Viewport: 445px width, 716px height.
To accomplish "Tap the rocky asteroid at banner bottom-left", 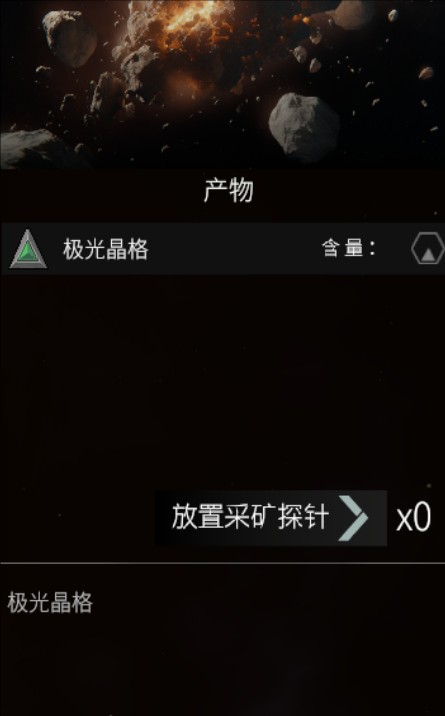I will 30,148.
